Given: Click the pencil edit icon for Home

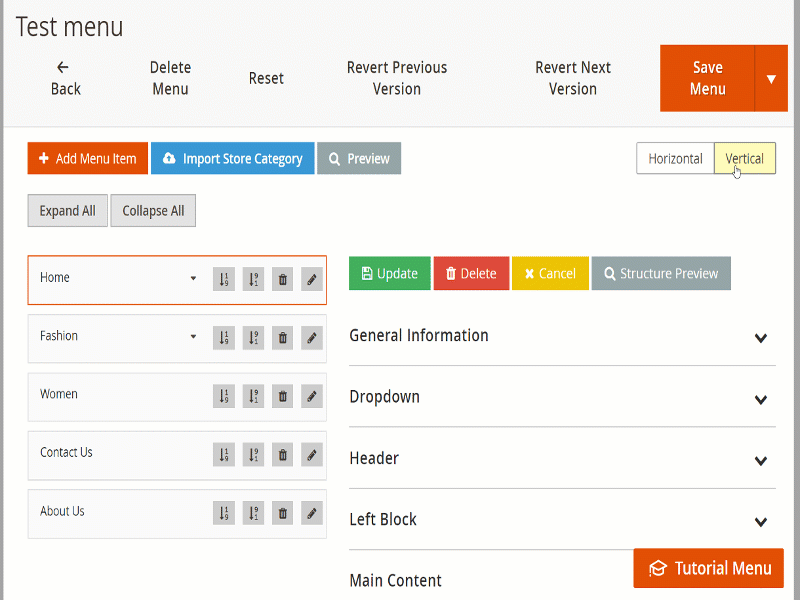Looking at the screenshot, I should click(312, 279).
